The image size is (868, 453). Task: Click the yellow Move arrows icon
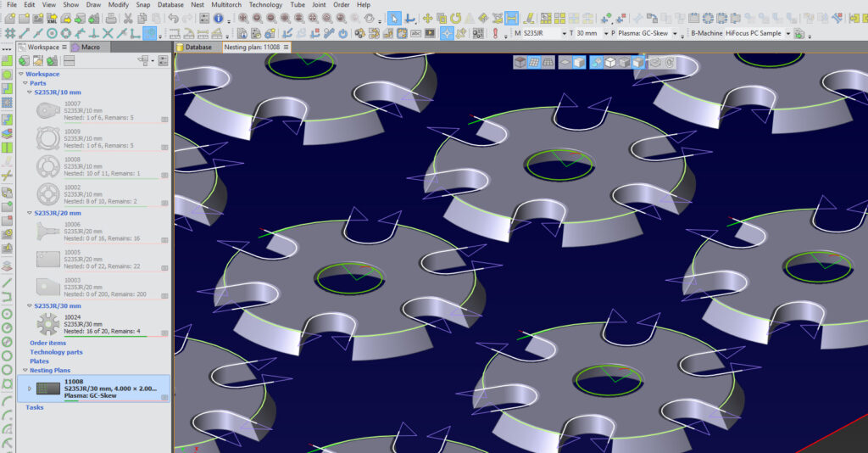point(427,19)
